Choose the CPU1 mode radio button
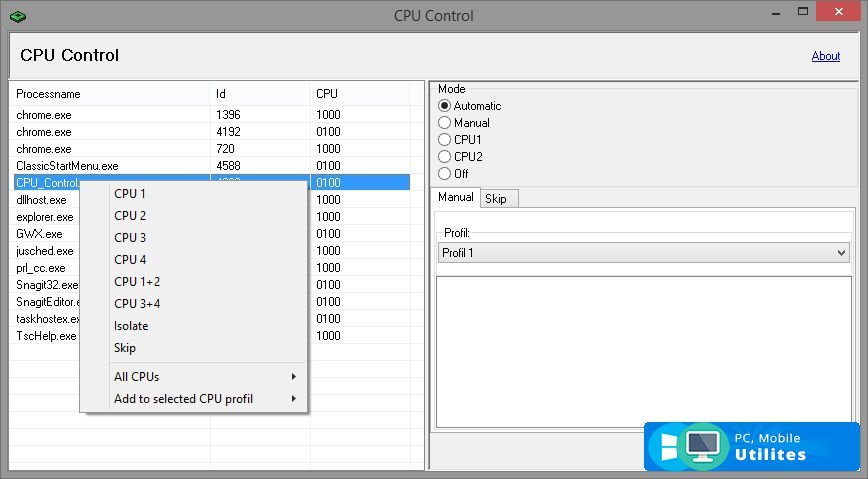The width and height of the screenshot is (868, 479). click(x=444, y=140)
